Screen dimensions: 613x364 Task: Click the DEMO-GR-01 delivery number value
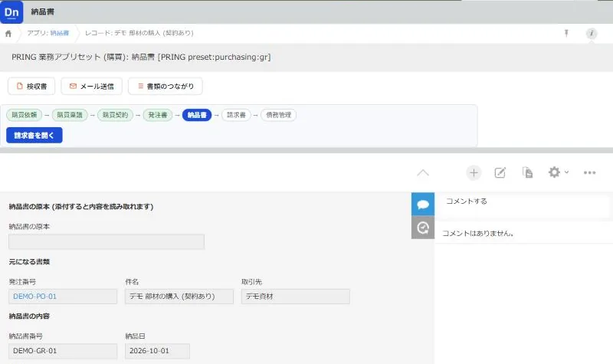click(x=63, y=351)
